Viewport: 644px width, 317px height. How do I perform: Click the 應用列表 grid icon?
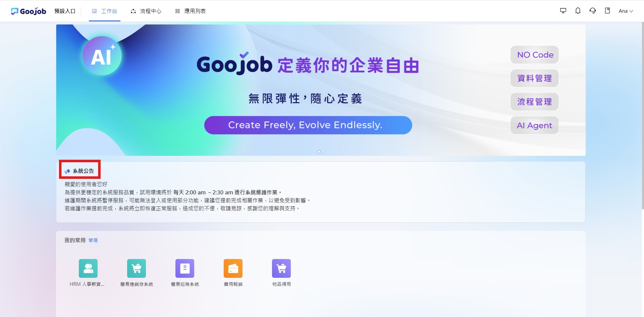178,11
